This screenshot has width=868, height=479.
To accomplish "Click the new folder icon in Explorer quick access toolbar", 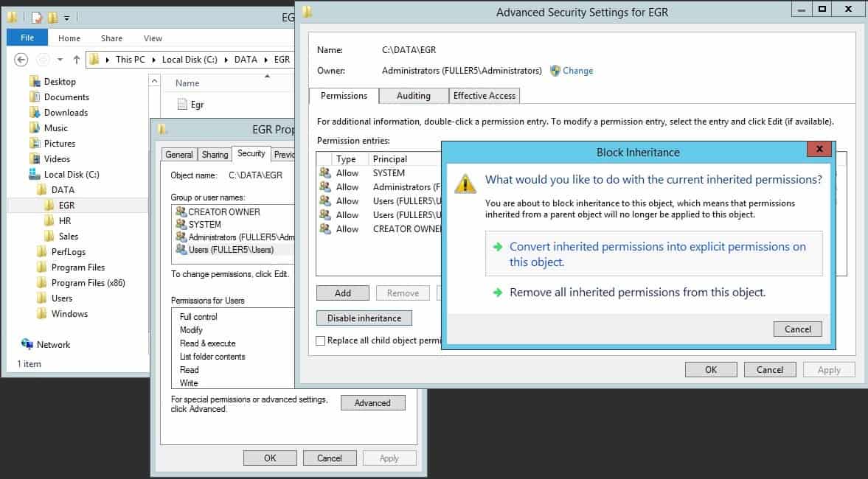I will 52,18.
